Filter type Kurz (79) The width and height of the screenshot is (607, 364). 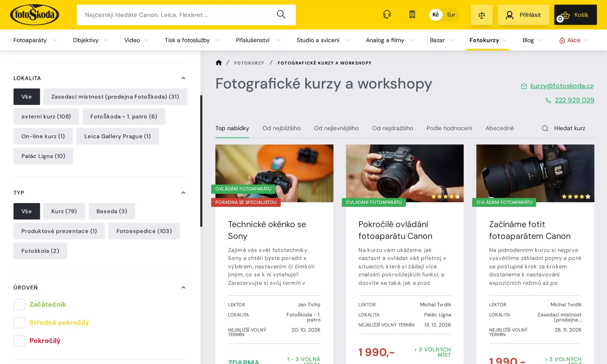[x=64, y=211]
